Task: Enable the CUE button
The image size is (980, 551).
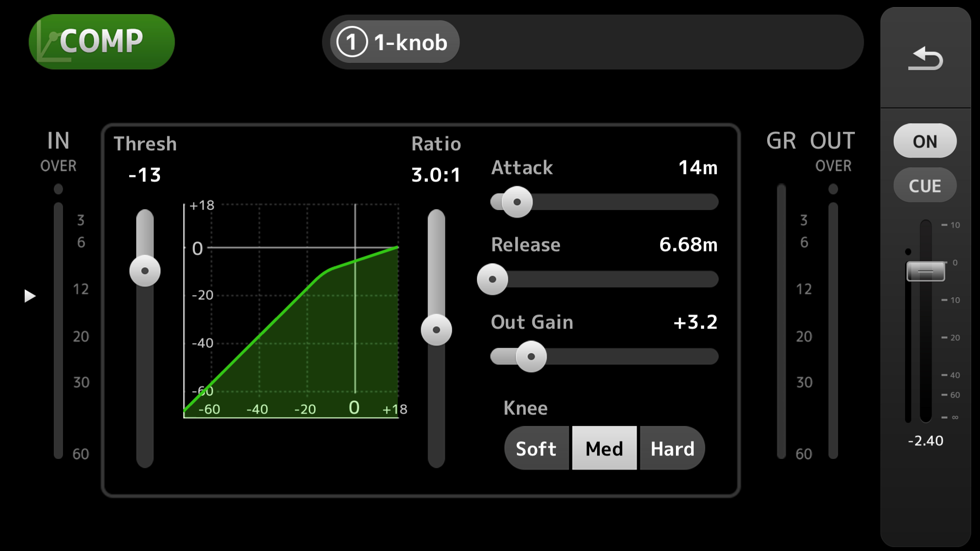Action: (924, 186)
